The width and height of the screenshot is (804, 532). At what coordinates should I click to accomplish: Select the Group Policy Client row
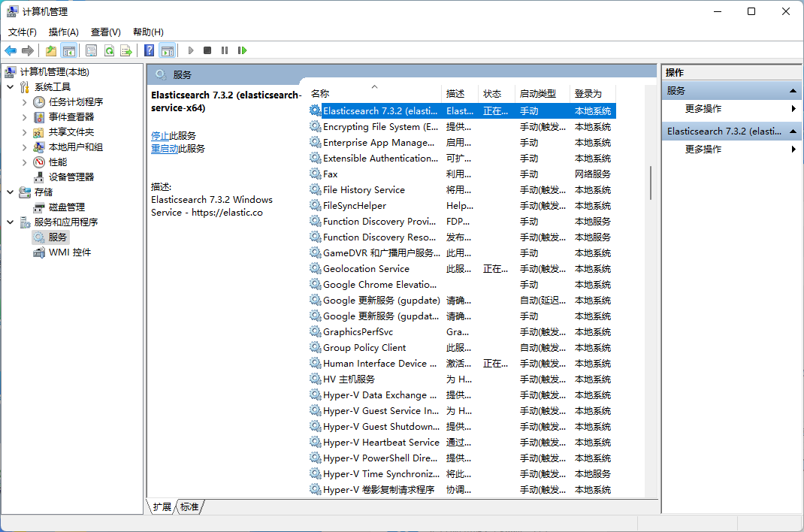click(462, 348)
